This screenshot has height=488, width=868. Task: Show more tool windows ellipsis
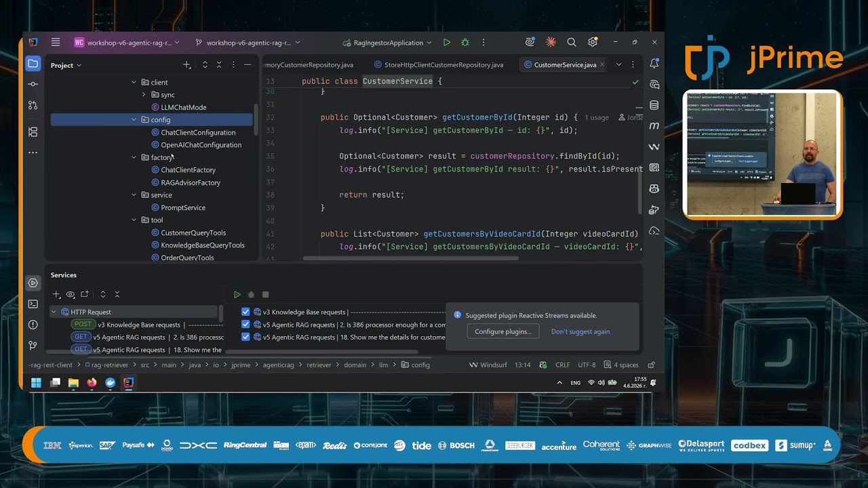[x=33, y=152]
